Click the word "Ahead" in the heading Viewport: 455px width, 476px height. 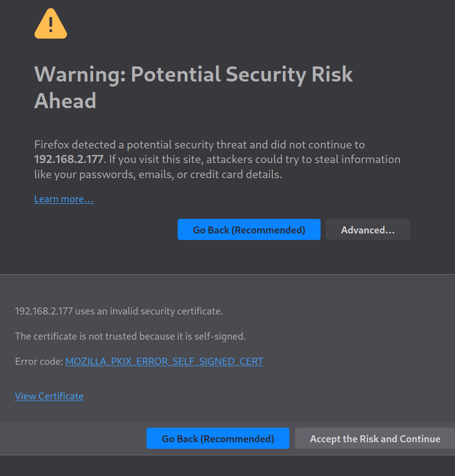[65, 101]
